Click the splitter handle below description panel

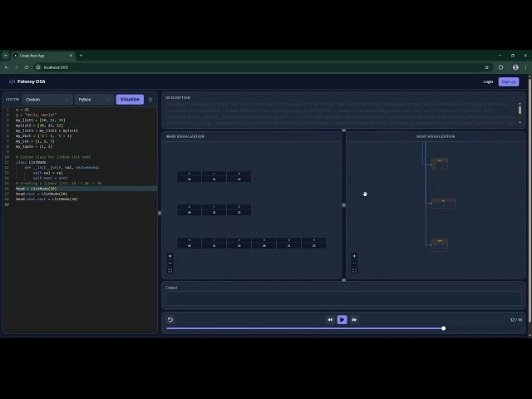coord(343,131)
